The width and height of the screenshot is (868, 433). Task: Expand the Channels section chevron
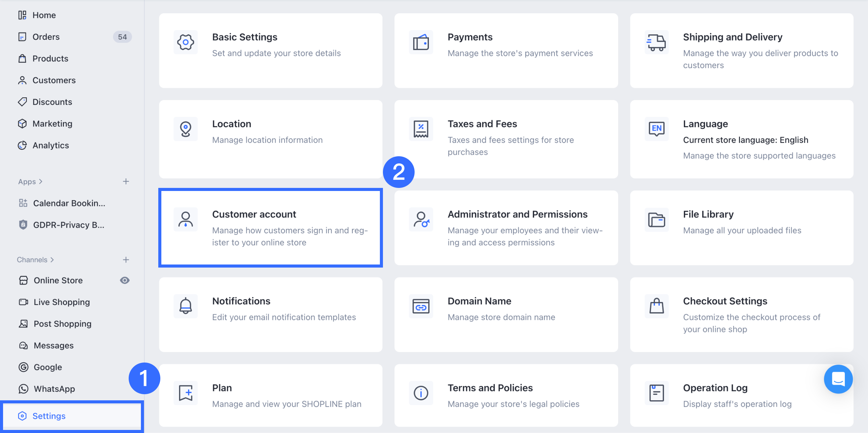pyautogui.click(x=52, y=260)
